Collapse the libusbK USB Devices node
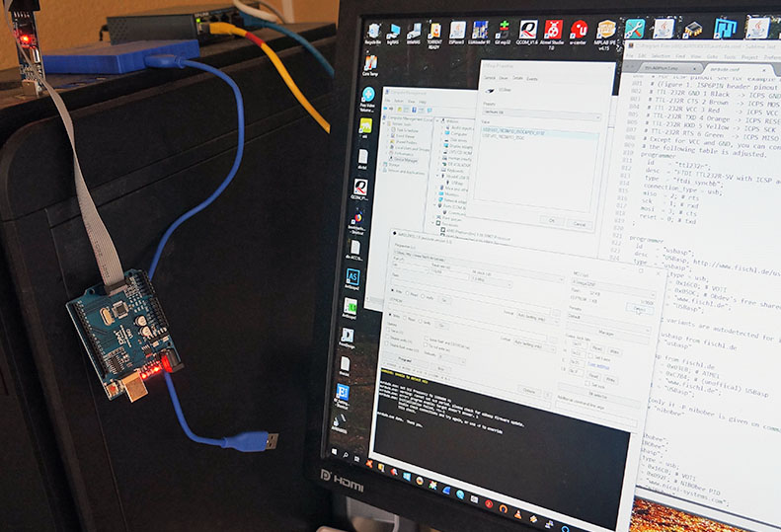This screenshot has width=781, height=532. [437, 176]
